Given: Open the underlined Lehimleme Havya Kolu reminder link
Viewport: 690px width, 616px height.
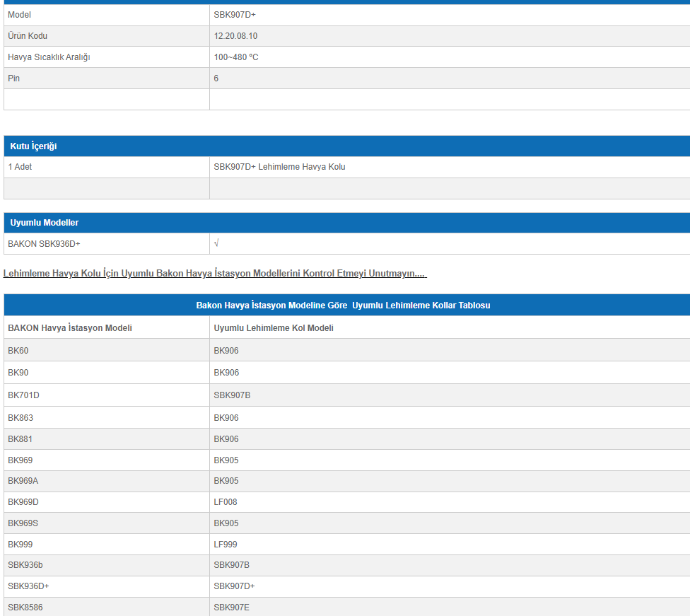Looking at the screenshot, I should 215,274.
